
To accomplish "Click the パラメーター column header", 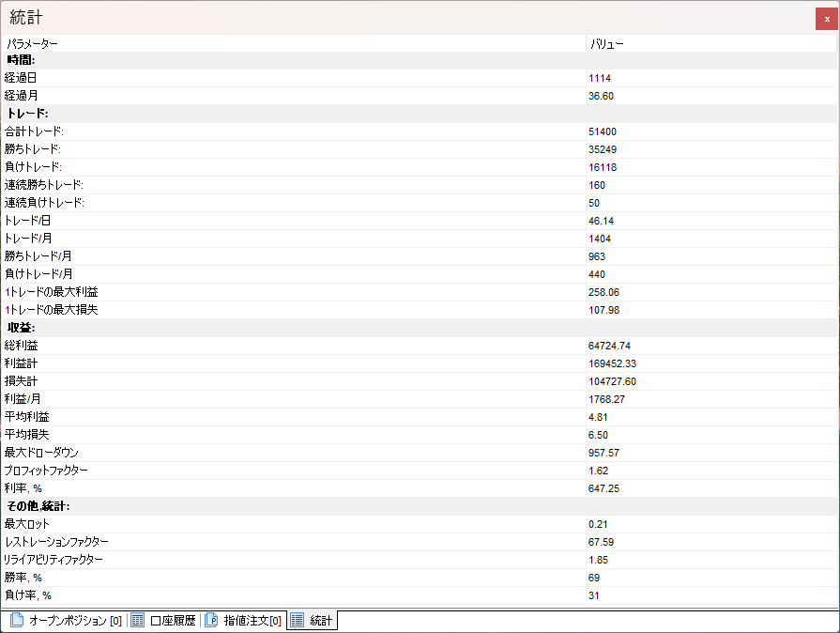I will coord(33,43).
